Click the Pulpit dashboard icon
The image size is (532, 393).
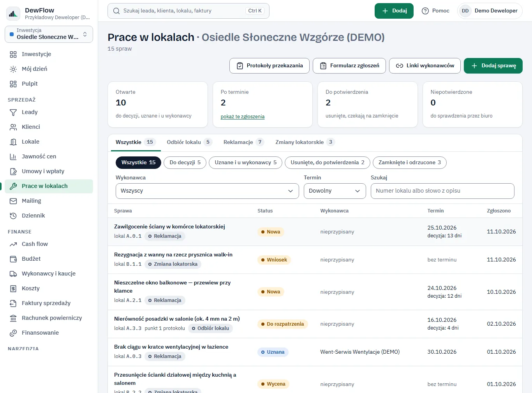click(x=13, y=84)
